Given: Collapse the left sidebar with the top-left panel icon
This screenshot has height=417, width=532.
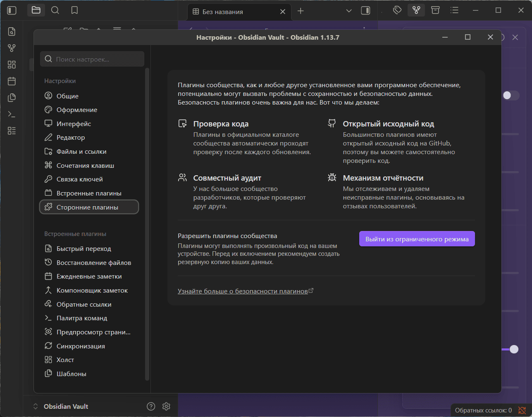Looking at the screenshot, I should pyautogui.click(x=12, y=10).
